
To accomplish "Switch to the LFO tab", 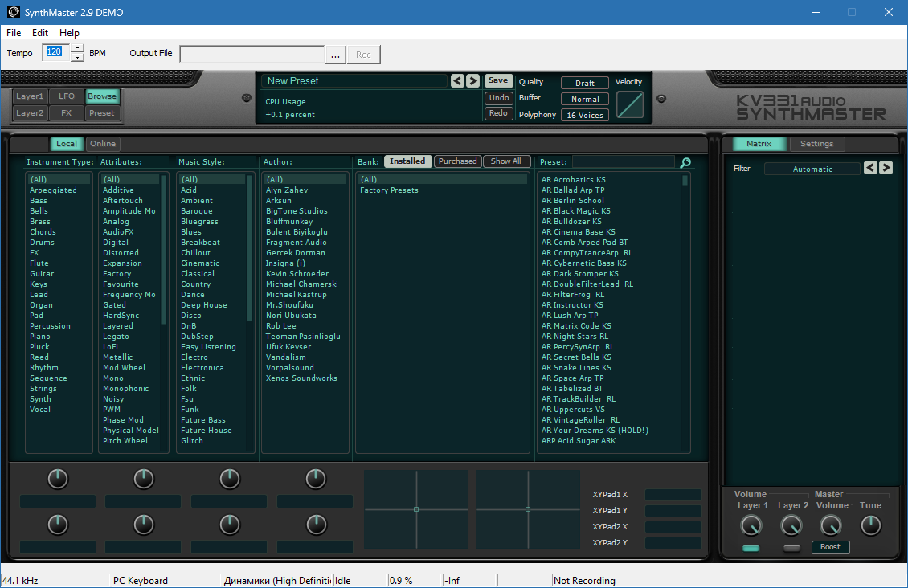I will tap(67, 96).
